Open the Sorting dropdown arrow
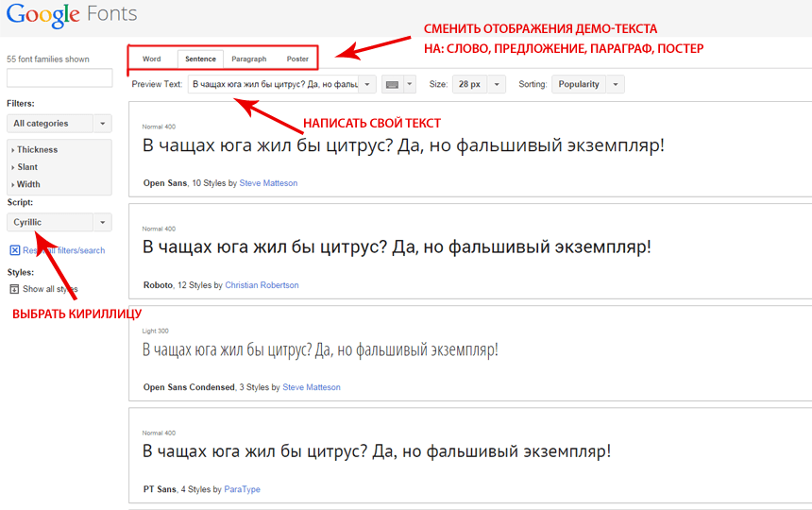The width and height of the screenshot is (812, 510). point(616,84)
